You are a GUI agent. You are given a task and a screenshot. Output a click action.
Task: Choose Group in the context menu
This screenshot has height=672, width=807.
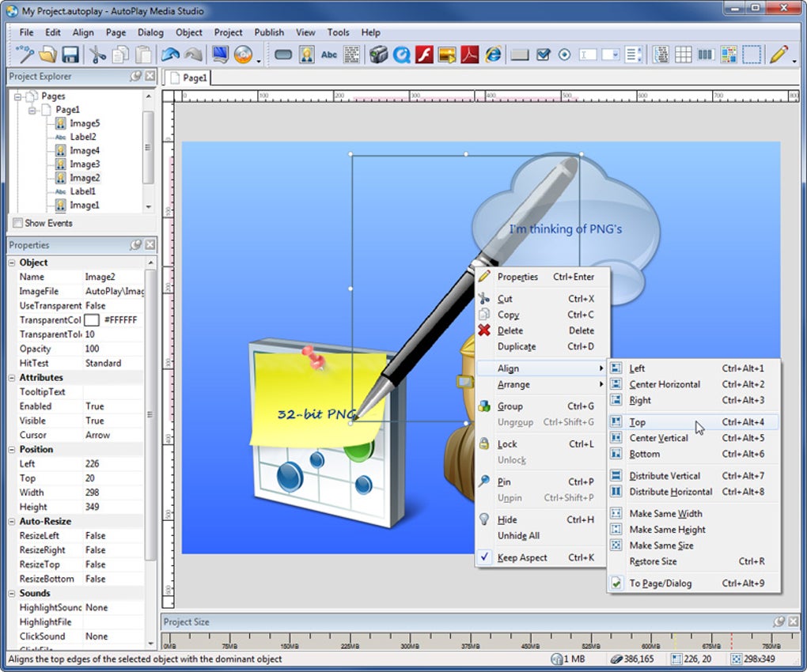(x=541, y=406)
